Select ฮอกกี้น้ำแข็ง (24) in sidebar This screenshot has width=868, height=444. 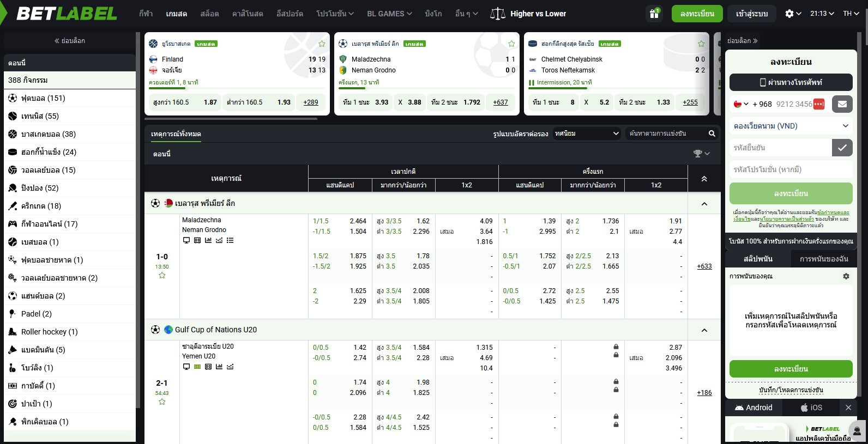[70, 152]
